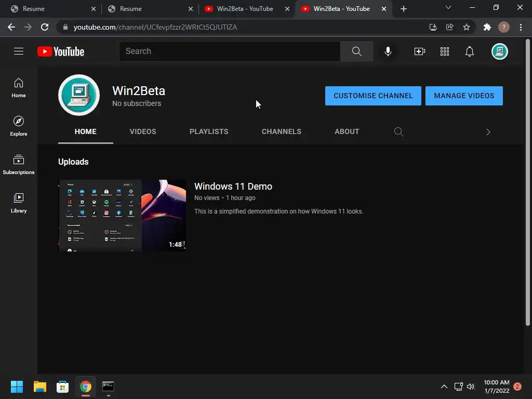Click the YouTube logo
The image size is (532, 399).
pyautogui.click(x=61, y=51)
